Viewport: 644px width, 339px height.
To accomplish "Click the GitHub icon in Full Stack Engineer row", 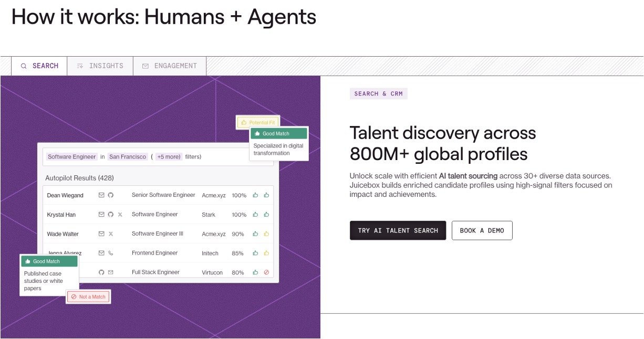I will click(101, 272).
